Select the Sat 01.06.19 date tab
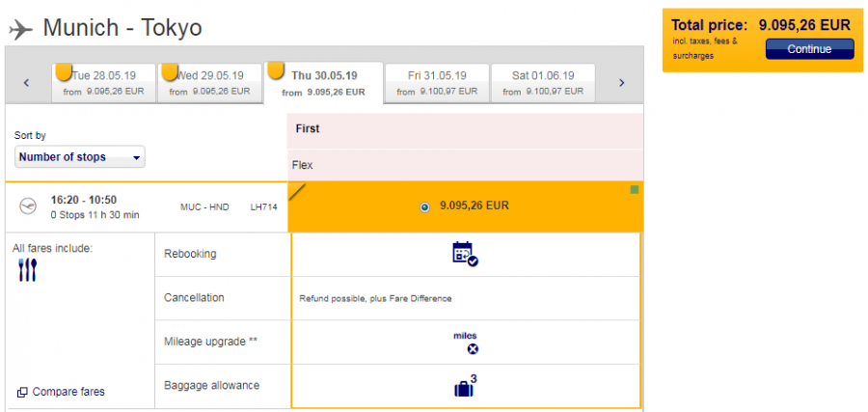This screenshot has height=412, width=868. tap(542, 83)
